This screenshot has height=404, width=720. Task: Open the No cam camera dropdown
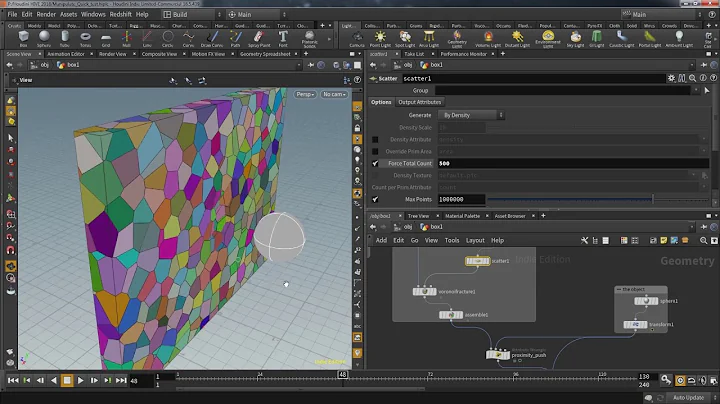[x=334, y=94]
